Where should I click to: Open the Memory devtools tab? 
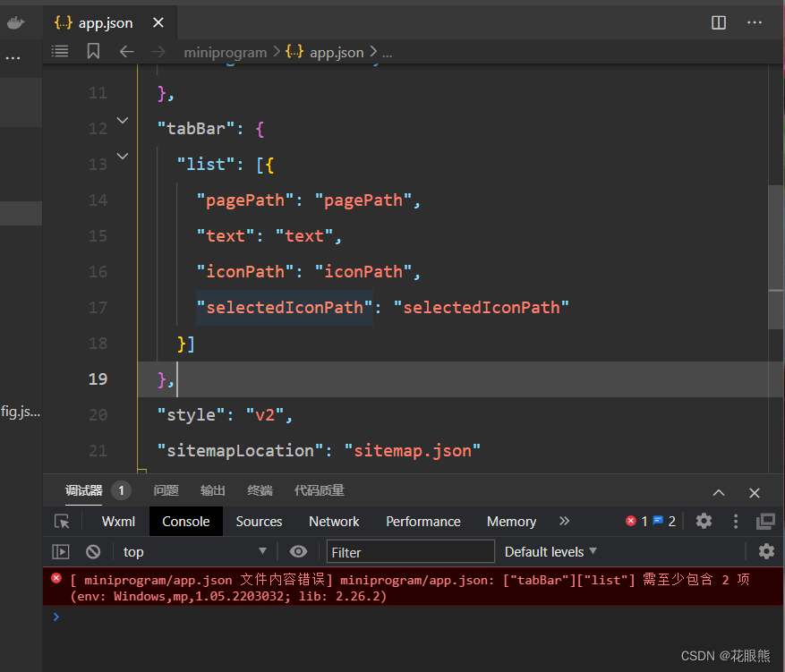click(511, 522)
